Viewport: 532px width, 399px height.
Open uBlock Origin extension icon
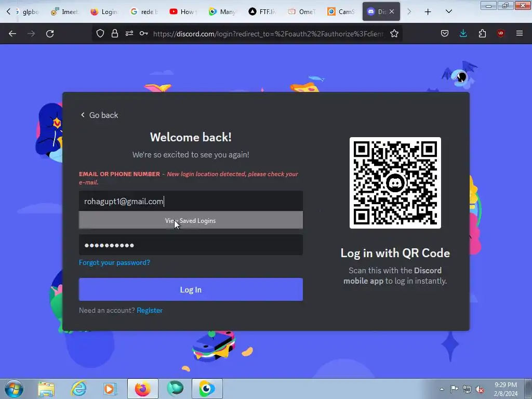click(501, 34)
